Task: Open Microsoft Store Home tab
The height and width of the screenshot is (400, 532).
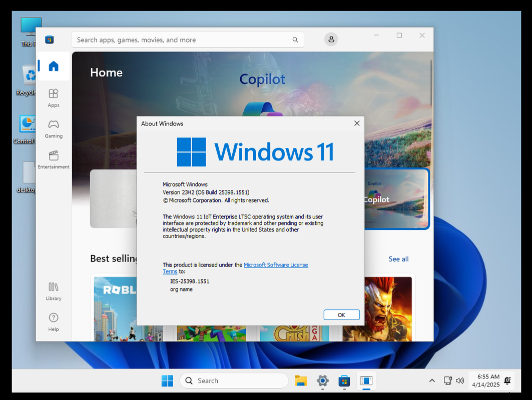Action: [x=53, y=66]
